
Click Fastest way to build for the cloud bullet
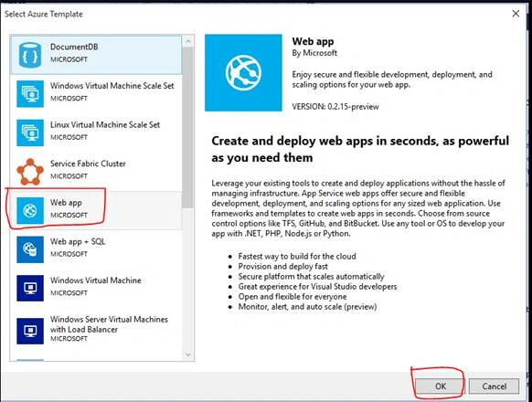click(x=297, y=257)
